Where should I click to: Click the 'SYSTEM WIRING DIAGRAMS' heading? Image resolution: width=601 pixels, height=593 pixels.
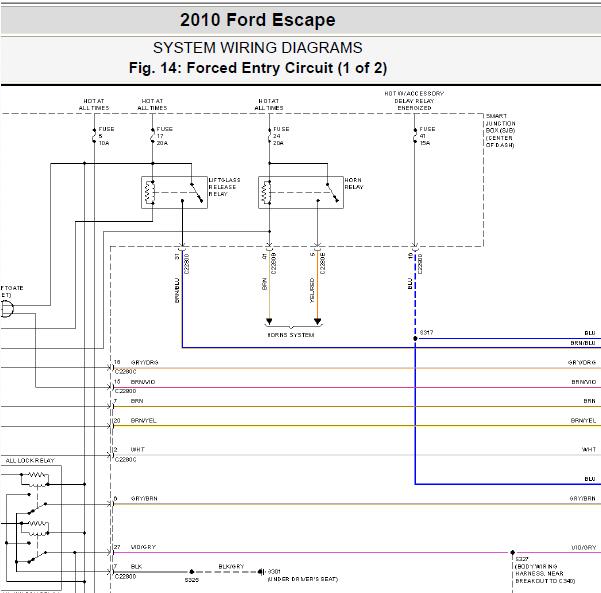tap(258, 48)
